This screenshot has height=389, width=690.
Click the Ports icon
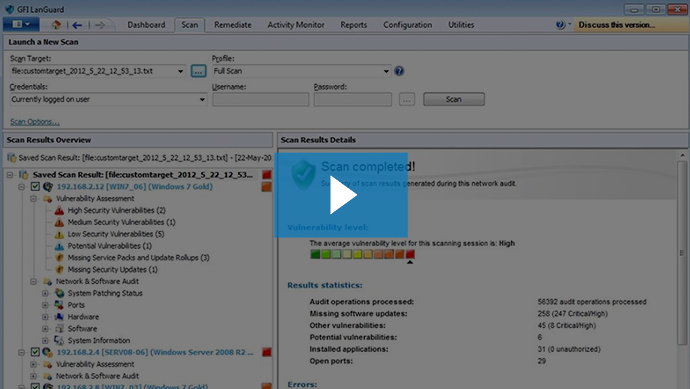coord(59,305)
